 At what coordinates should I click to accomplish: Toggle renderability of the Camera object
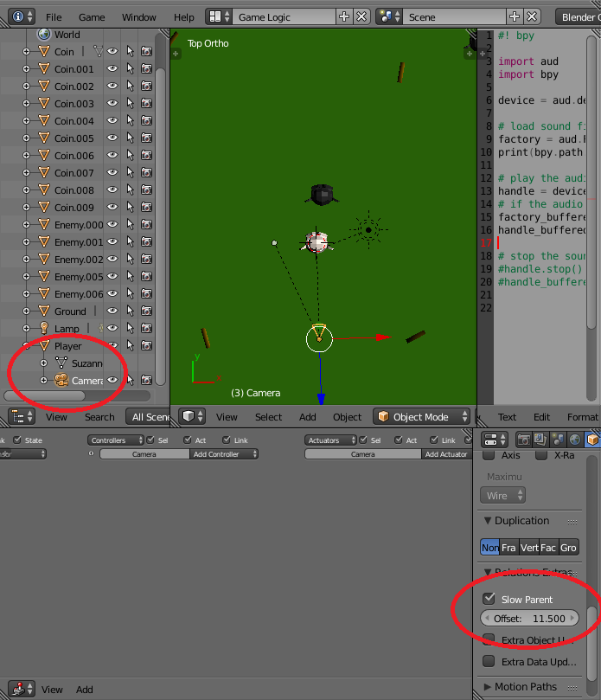click(x=146, y=380)
